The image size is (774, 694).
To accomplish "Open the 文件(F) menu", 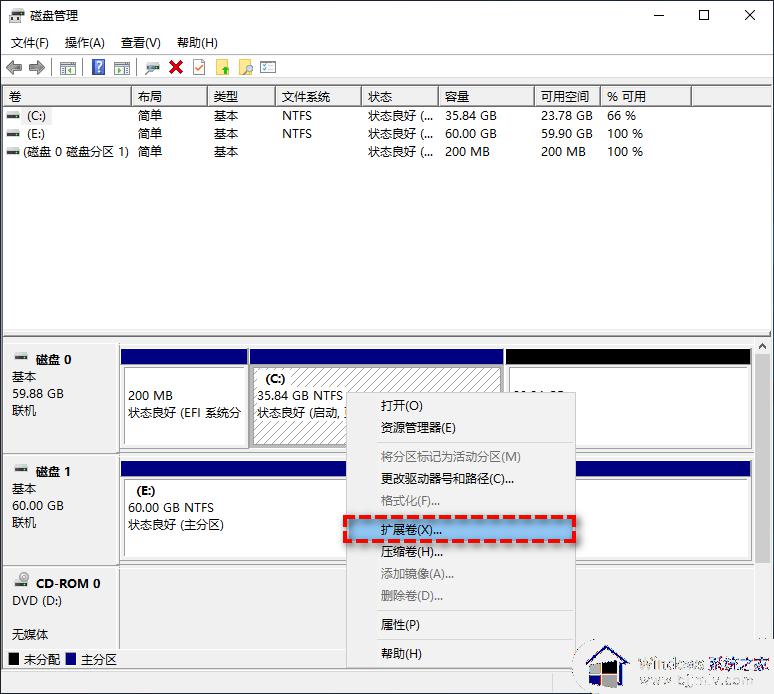I will (30, 43).
